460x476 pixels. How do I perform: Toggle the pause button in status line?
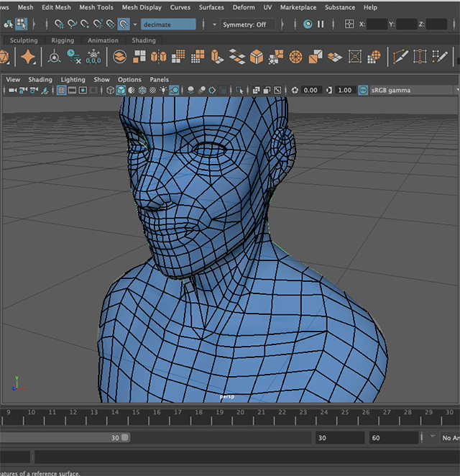(x=321, y=24)
